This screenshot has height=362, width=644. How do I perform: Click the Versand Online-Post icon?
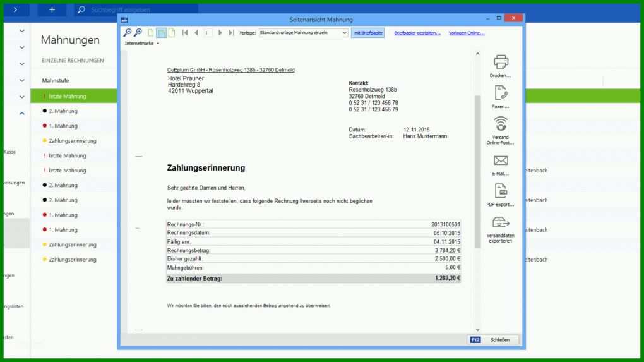(501, 124)
